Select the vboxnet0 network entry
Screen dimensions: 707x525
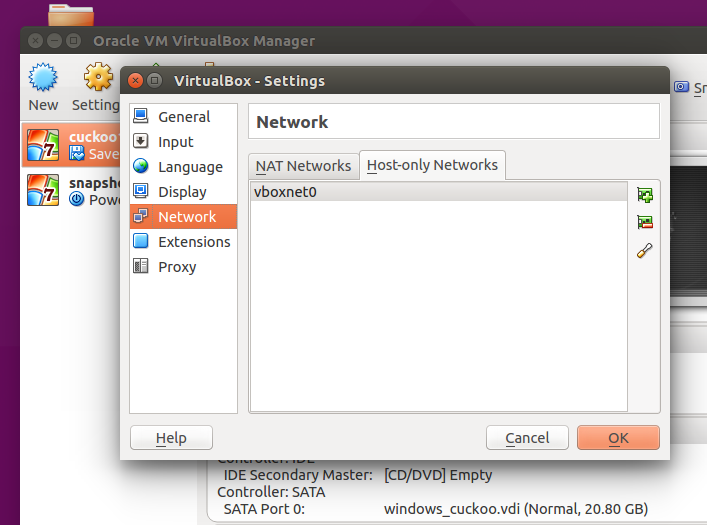438,192
